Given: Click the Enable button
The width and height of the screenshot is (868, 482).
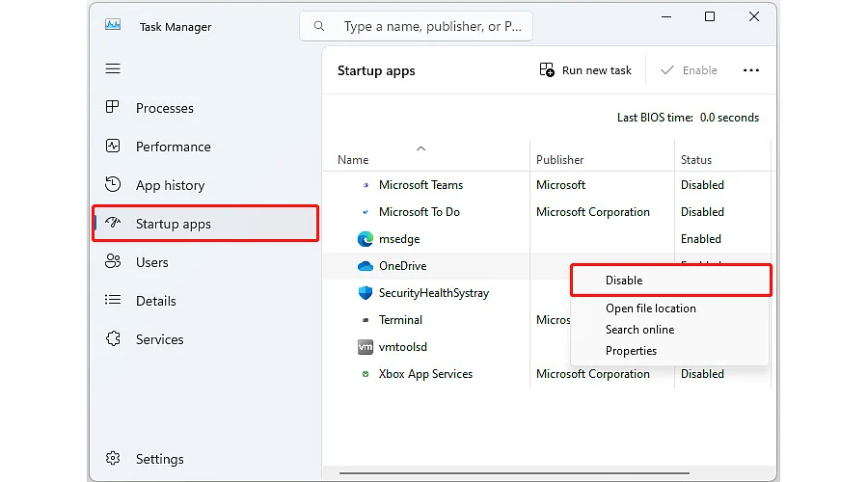Looking at the screenshot, I should [690, 70].
